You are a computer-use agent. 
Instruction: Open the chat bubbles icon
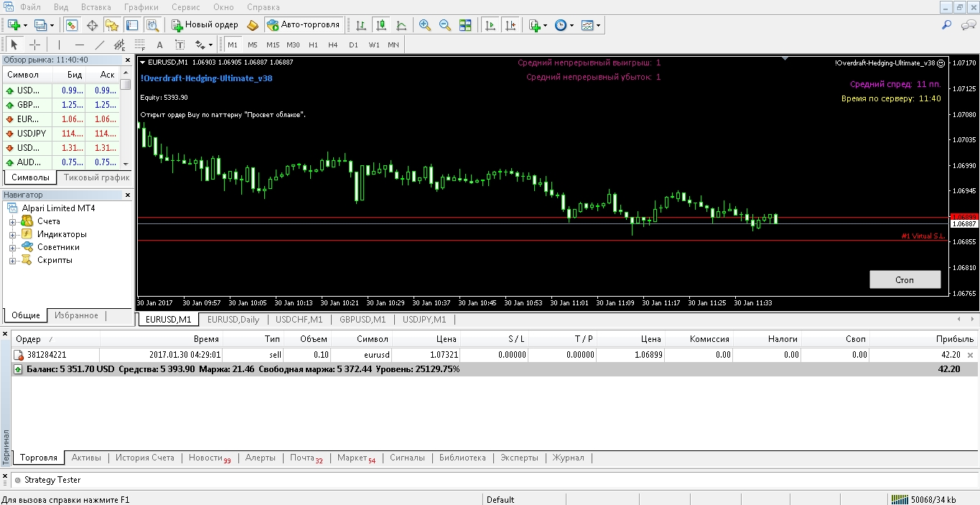coord(968,25)
